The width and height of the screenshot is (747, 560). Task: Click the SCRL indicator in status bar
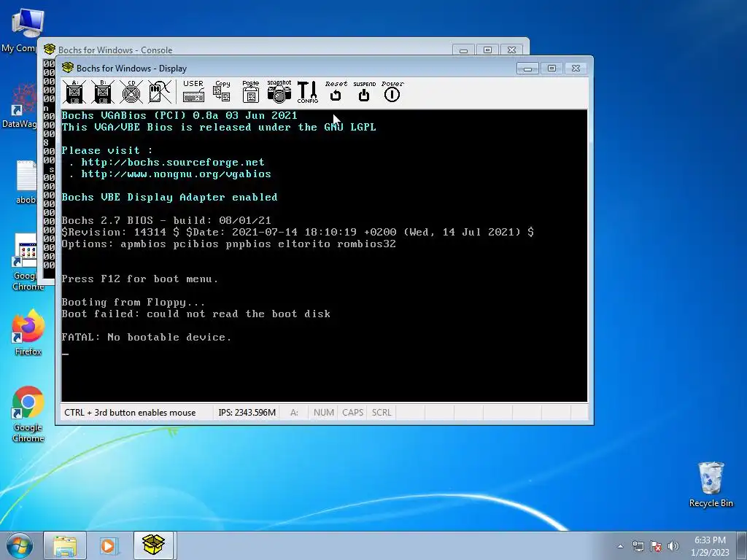click(x=382, y=413)
